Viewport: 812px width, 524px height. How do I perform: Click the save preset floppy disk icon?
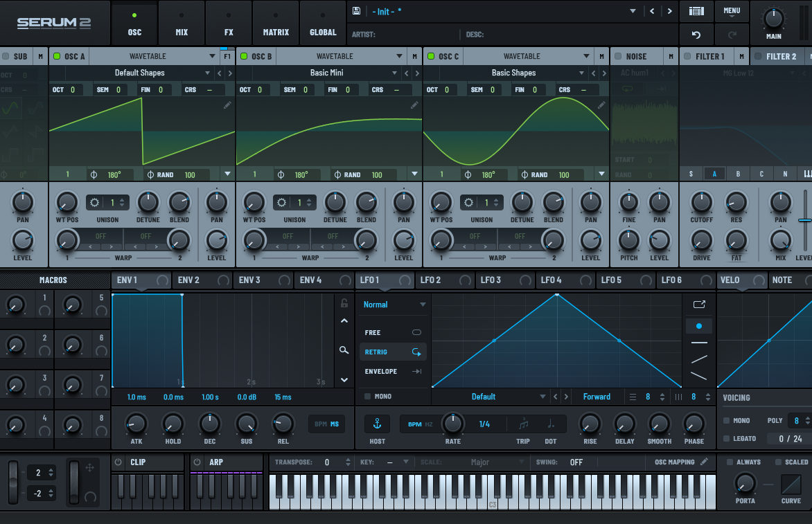356,11
